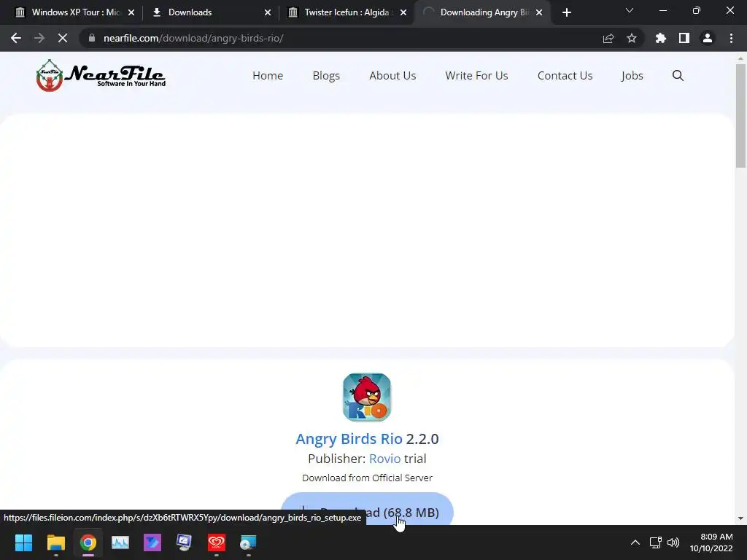This screenshot has height=560, width=747.
Task: Open the share this page icon
Action: click(608, 38)
